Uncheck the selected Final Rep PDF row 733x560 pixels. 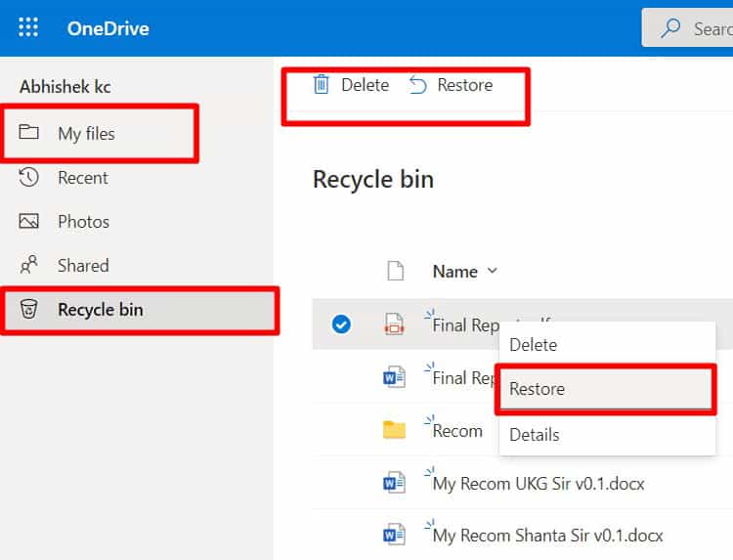(341, 324)
